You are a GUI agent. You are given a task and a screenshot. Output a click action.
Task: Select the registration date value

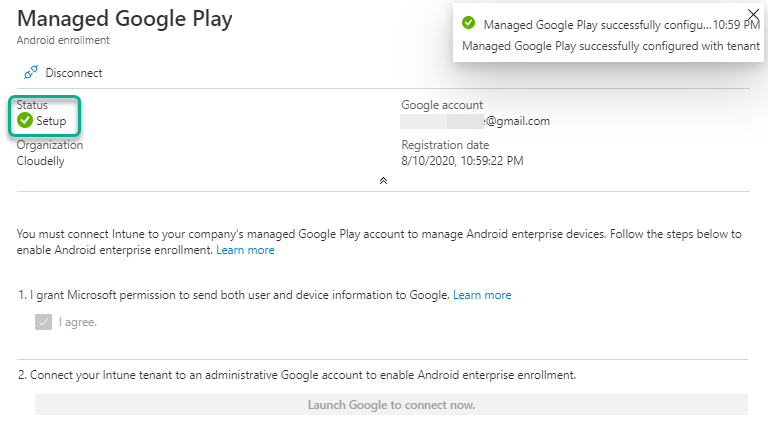click(x=462, y=160)
